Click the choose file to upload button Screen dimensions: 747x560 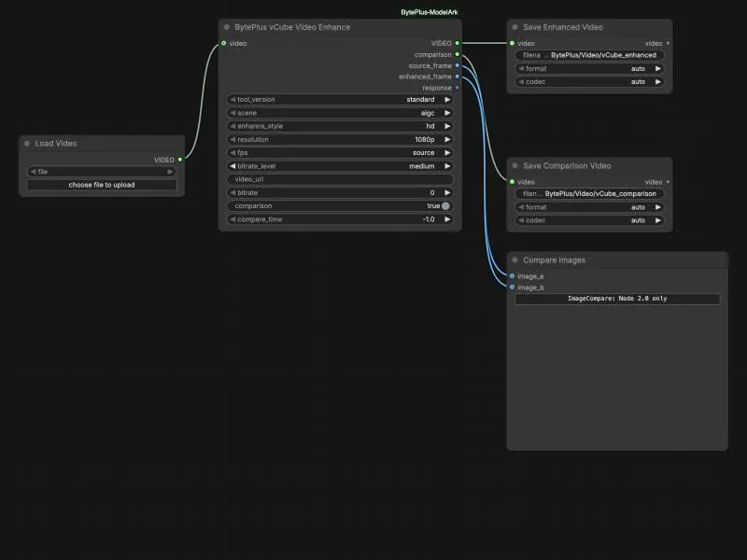point(102,185)
